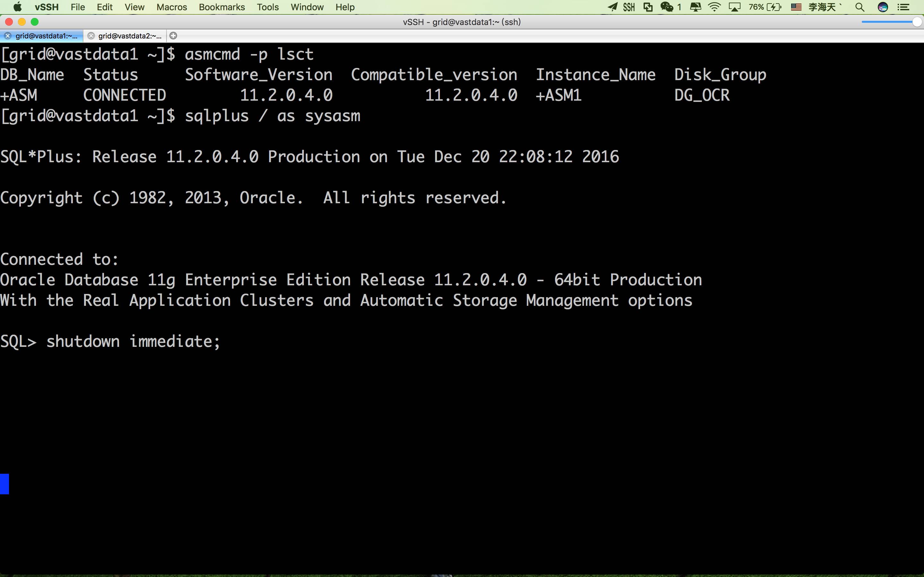This screenshot has height=577, width=924.
Task: Add a new tab with plus button
Action: (x=173, y=36)
